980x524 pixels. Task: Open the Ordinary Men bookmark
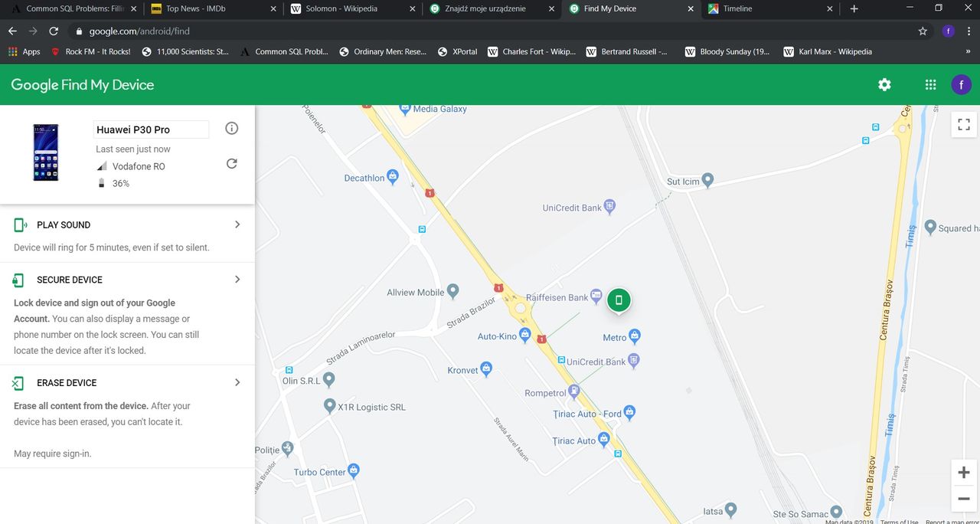[383, 52]
